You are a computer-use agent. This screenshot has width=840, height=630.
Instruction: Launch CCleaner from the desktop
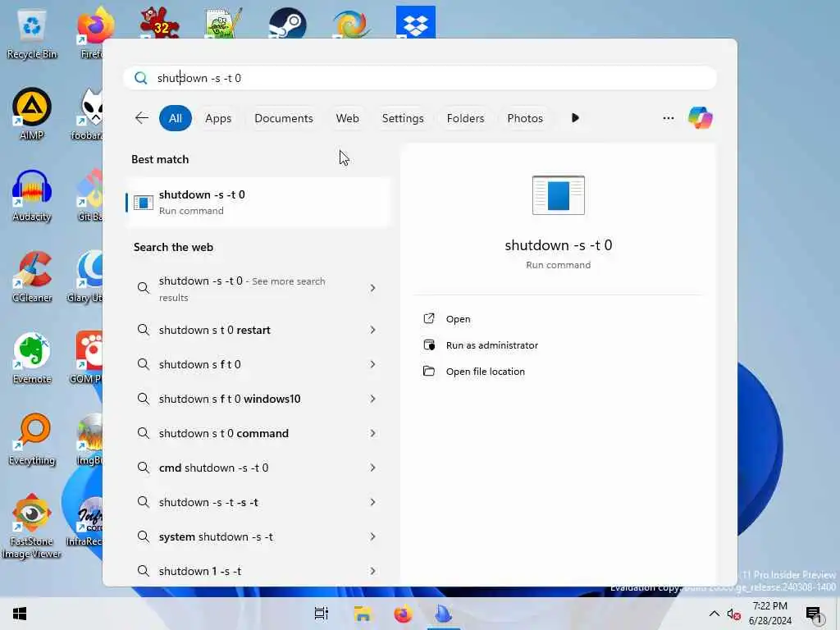[x=32, y=276]
